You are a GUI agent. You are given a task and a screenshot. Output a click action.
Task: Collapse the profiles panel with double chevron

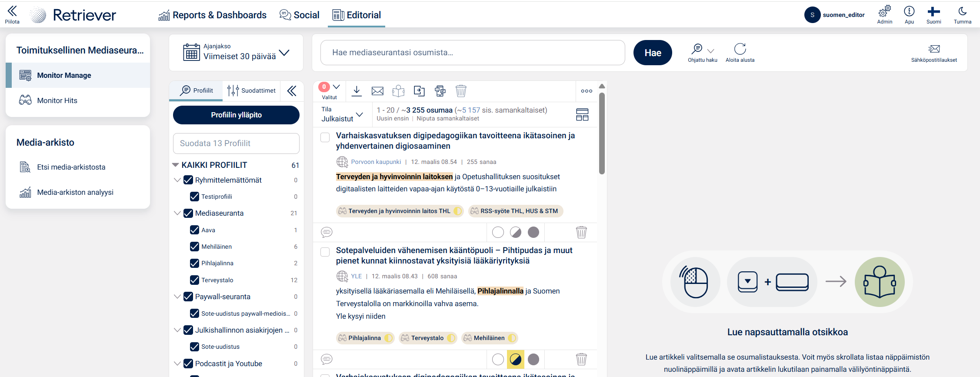coord(292,90)
